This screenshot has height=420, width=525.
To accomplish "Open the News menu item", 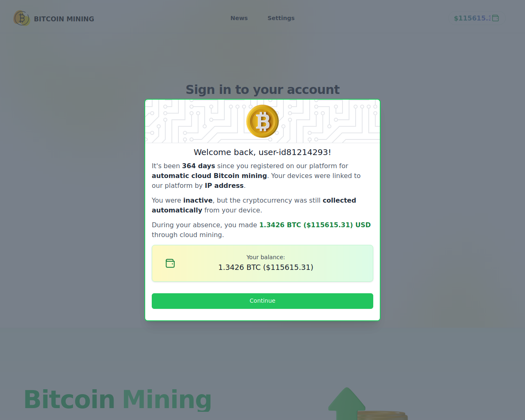I will point(239,18).
